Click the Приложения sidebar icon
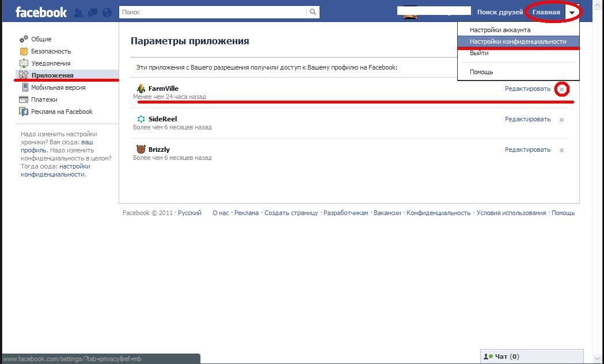The image size is (604, 364). (x=24, y=75)
